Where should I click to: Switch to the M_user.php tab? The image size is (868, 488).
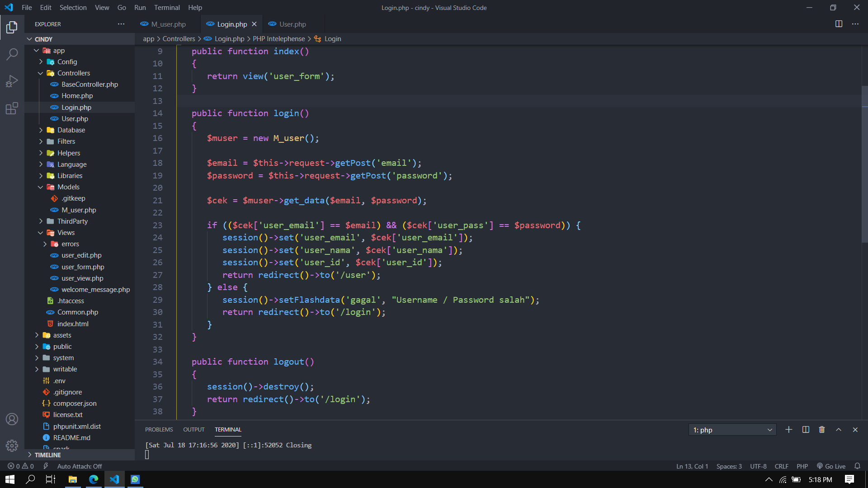coord(168,24)
